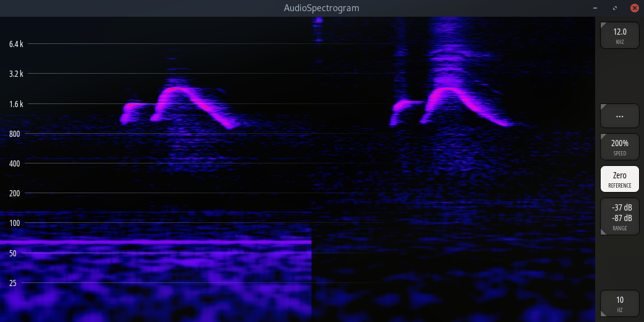
Task: Minimize the AudioSpectrogram window
Action: 595,8
